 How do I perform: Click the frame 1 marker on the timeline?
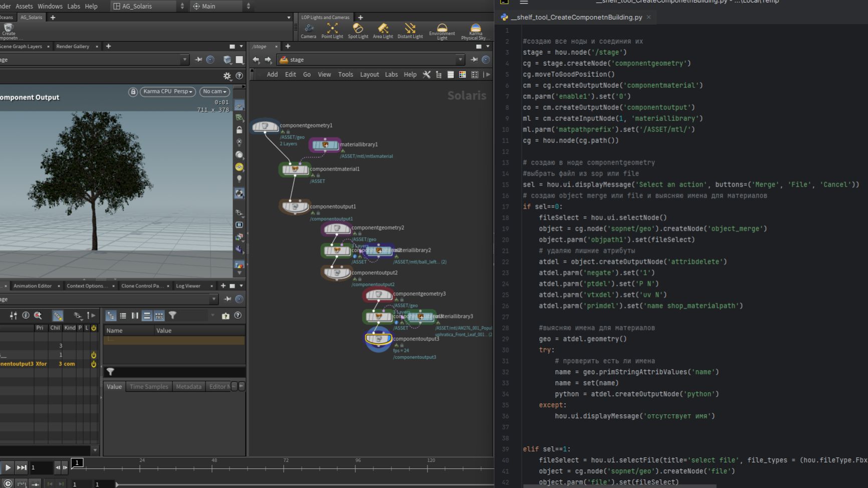(x=77, y=462)
